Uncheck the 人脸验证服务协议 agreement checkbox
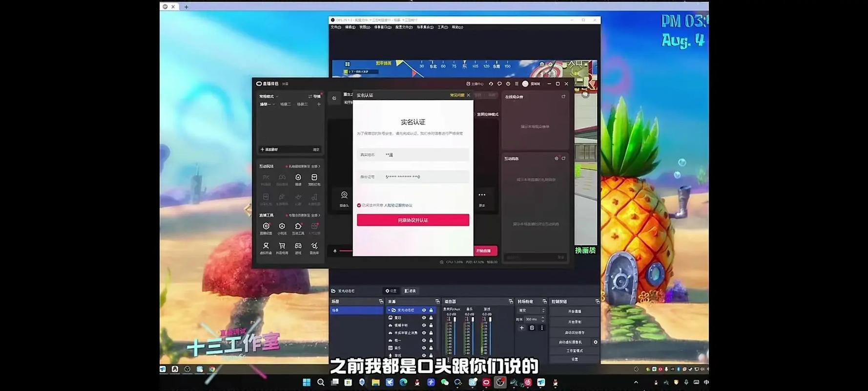The height and width of the screenshot is (391, 868). click(359, 205)
